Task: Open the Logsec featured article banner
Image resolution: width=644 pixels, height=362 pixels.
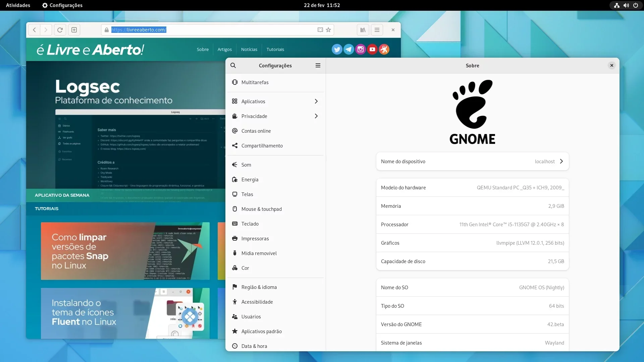Action: pyautogui.click(x=126, y=131)
